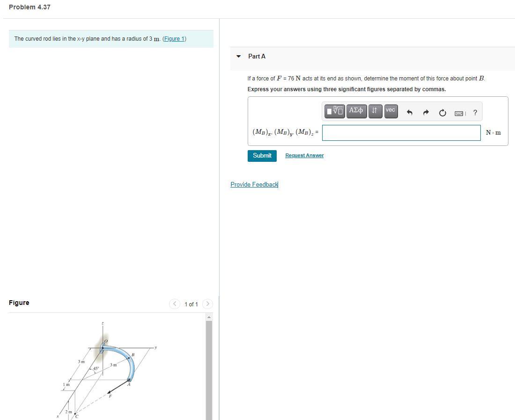Click the 'Figure' panel heading
This screenshot has height=420, width=515.
[x=19, y=303]
